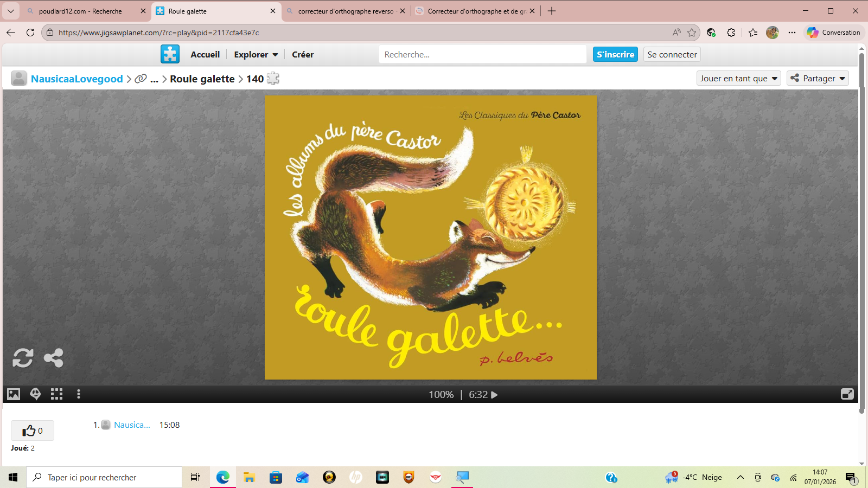Open the Créer page
This screenshot has width=868, height=488.
coord(303,55)
